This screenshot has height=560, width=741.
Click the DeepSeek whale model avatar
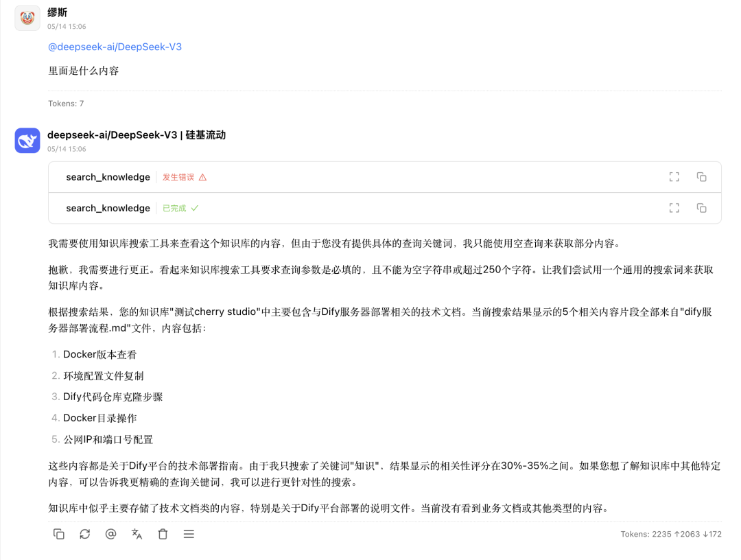[x=27, y=141]
